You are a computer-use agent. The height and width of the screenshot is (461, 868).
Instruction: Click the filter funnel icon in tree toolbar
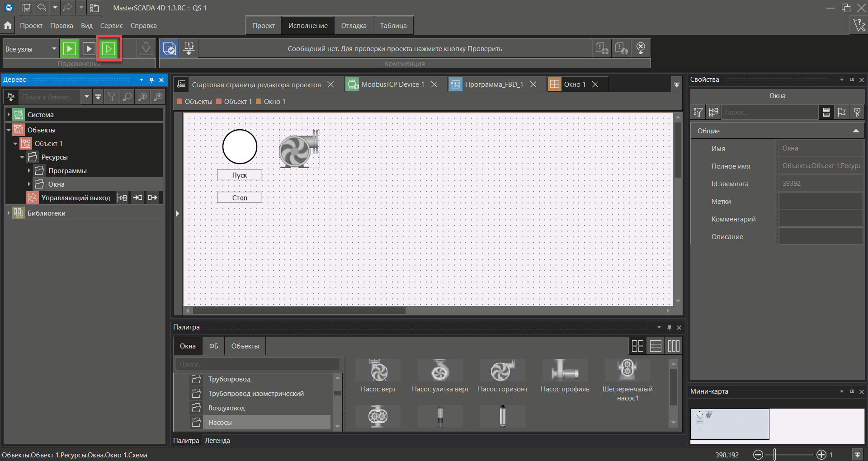112,97
